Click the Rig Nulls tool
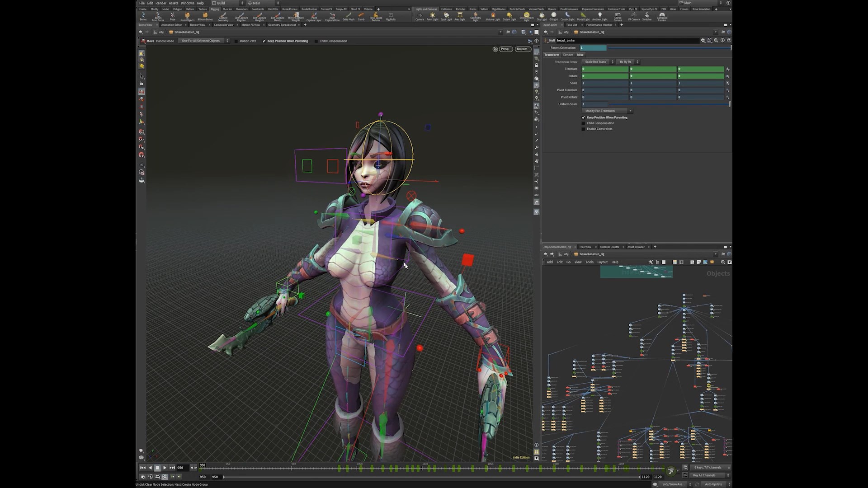868x488 pixels. click(x=391, y=17)
